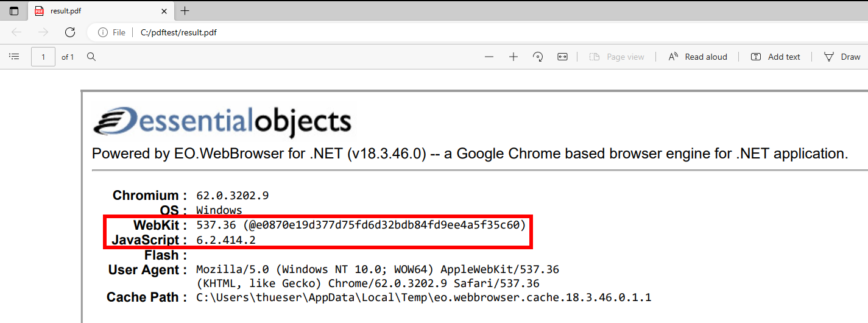
Task: Zoom out with the minus button
Action: (x=489, y=57)
